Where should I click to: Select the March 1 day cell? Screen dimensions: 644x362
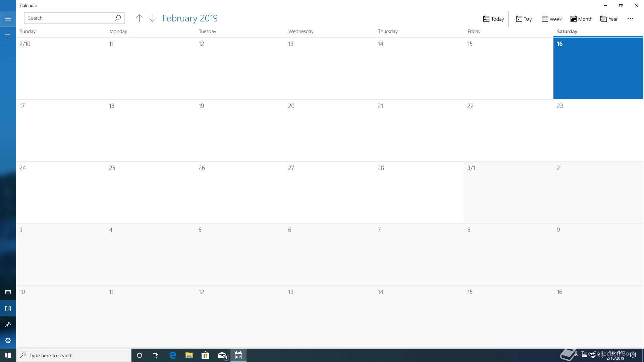coord(508,193)
